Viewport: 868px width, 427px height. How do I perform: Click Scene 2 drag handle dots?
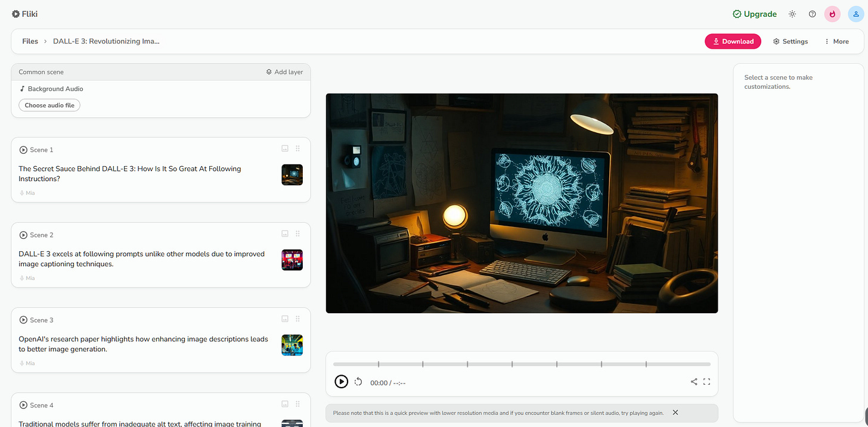298,234
